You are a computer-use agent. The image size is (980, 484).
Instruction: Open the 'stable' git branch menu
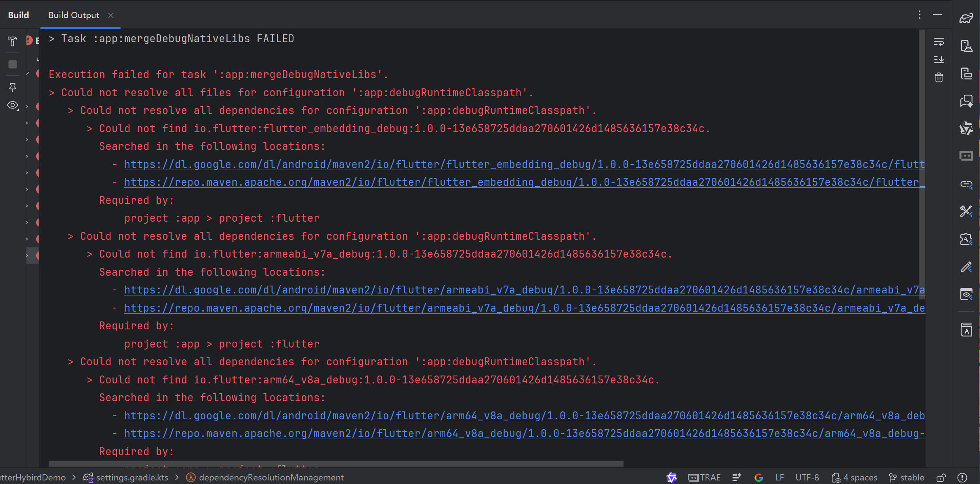[x=907, y=478]
